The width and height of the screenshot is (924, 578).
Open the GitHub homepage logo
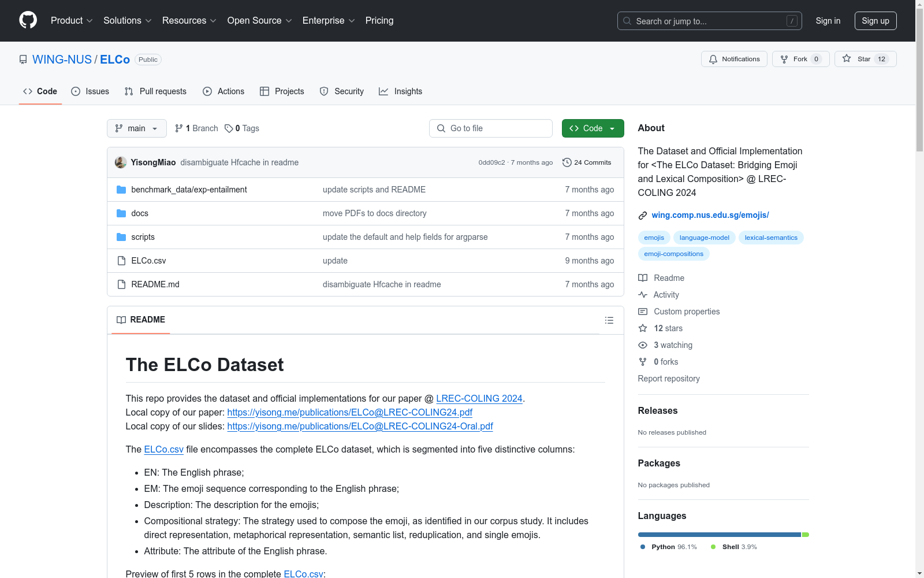click(x=28, y=20)
